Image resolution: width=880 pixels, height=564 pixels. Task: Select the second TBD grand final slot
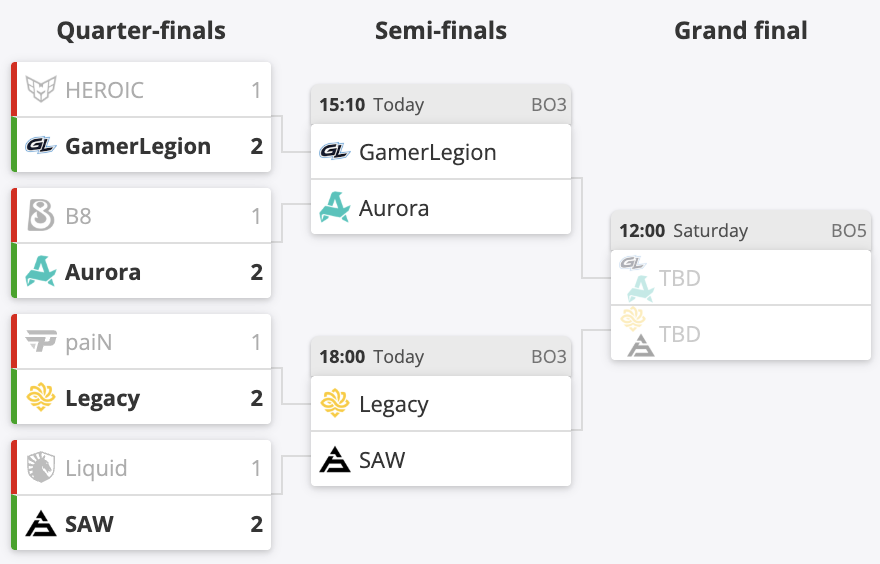point(680,334)
